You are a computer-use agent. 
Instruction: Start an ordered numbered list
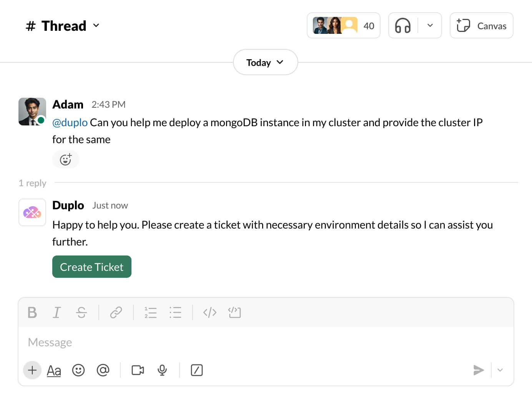click(x=150, y=312)
